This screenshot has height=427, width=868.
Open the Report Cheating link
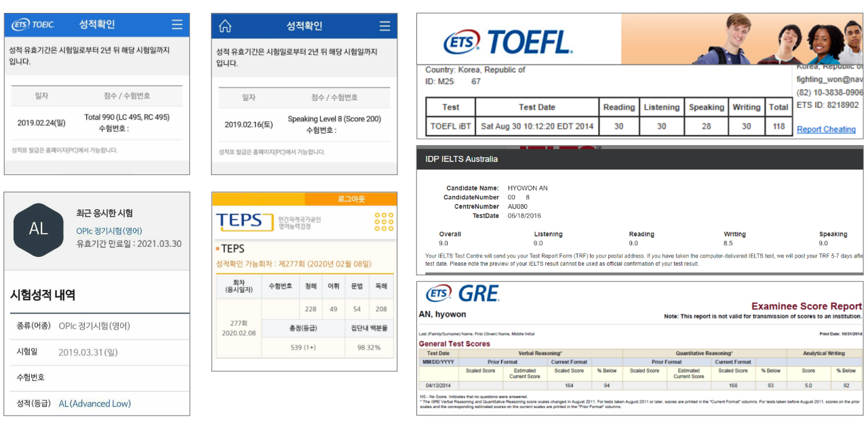click(826, 129)
